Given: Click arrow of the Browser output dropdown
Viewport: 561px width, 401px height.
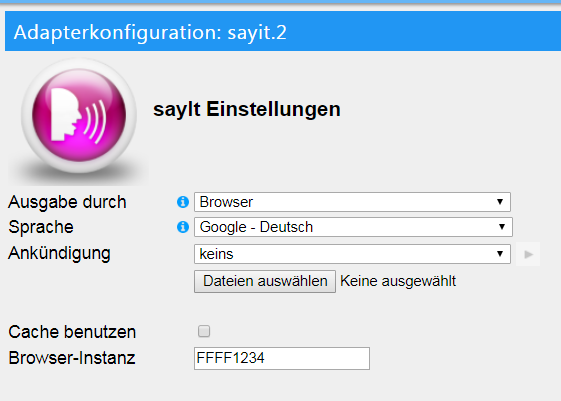Looking at the screenshot, I should click(500, 202).
